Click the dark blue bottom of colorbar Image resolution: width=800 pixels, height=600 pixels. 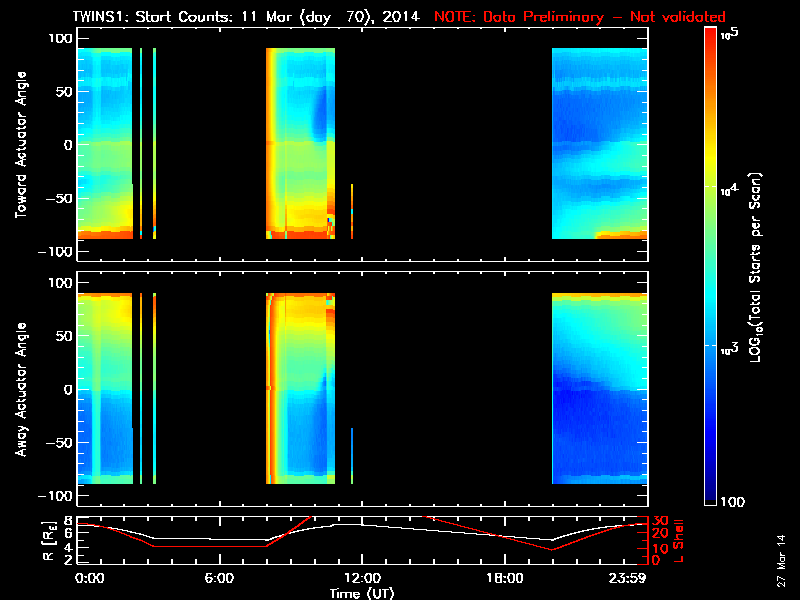coord(711,494)
